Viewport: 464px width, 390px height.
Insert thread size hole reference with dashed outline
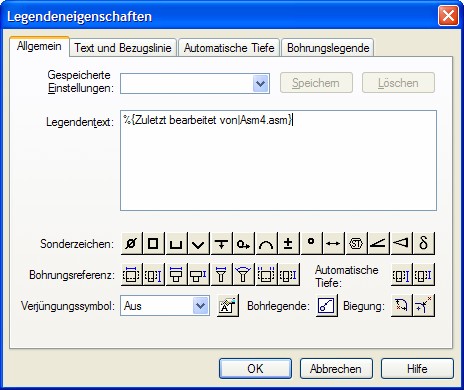click(x=266, y=275)
